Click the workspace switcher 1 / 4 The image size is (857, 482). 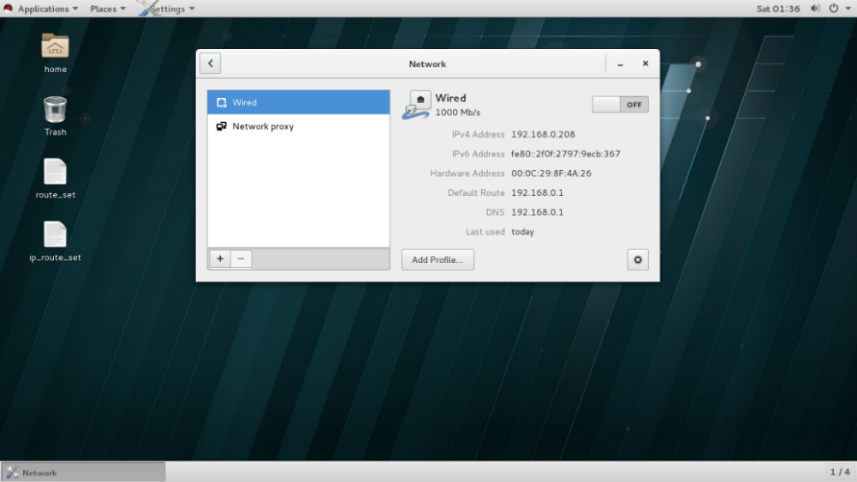tap(839, 472)
